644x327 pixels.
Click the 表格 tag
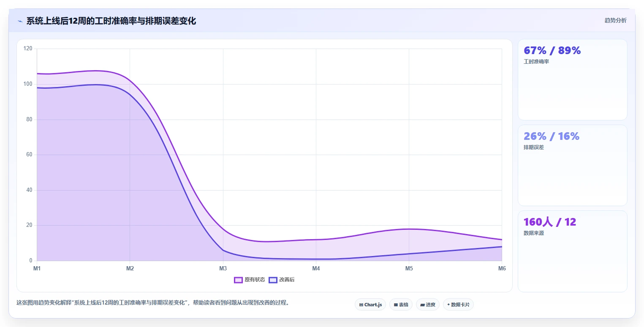coord(401,305)
